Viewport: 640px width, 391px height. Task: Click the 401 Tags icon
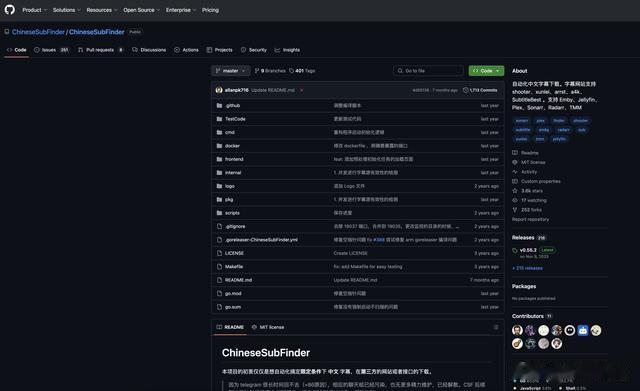291,71
